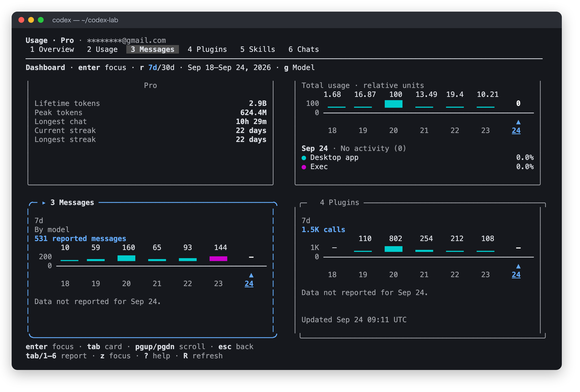The image size is (580, 392).
Task: Click the Peak tokens 624.4M value
Action: (x=253, y=112)
